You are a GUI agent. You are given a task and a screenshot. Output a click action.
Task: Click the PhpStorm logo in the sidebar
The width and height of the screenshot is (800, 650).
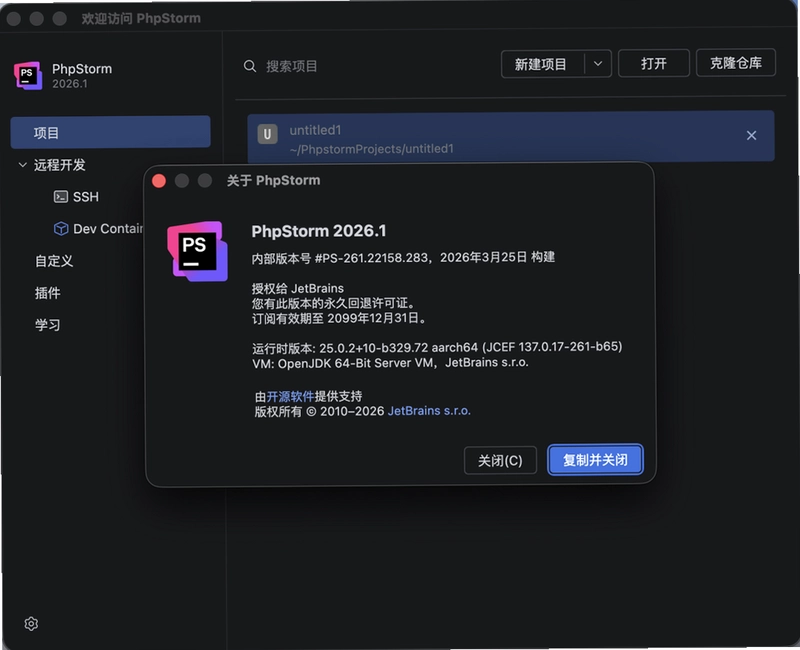pos(28,76)
